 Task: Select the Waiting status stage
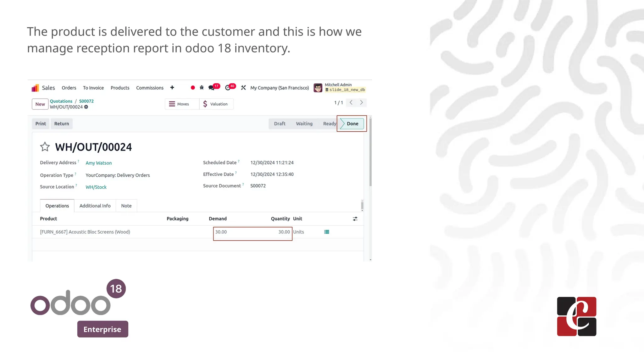pyautogui.click(x=304, y=124)
